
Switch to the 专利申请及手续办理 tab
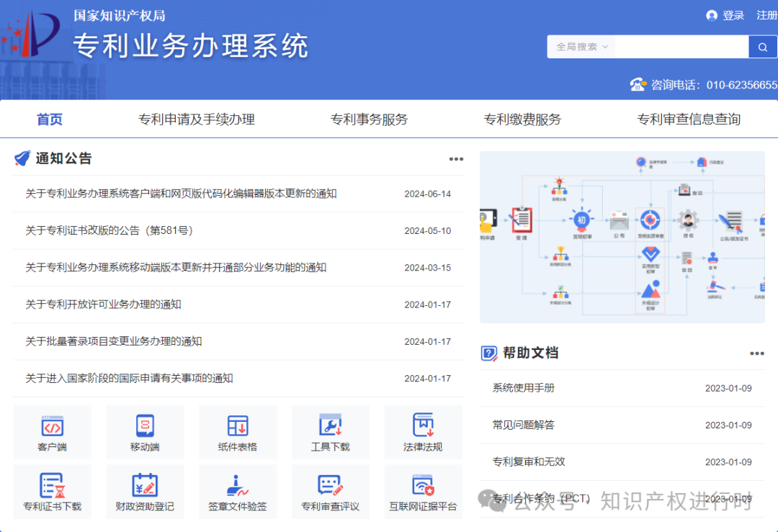pos(196,120)
